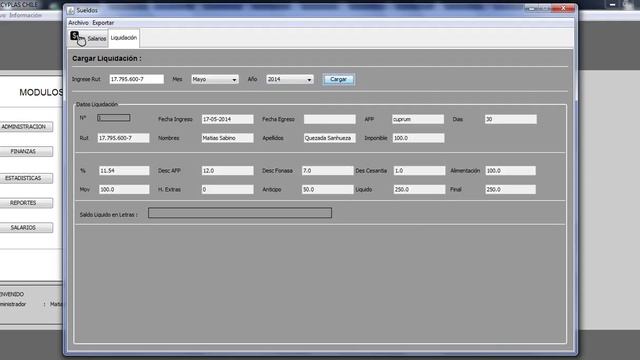Click the N° field
The height and width of the screenshot is (360, 640).
click(x=113, y=118)
